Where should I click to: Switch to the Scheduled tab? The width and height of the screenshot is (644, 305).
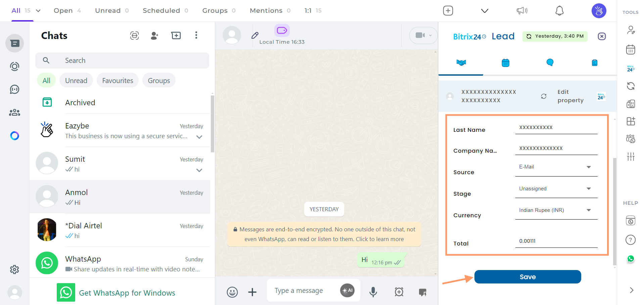pyautogui.click(x=166, y=10)
